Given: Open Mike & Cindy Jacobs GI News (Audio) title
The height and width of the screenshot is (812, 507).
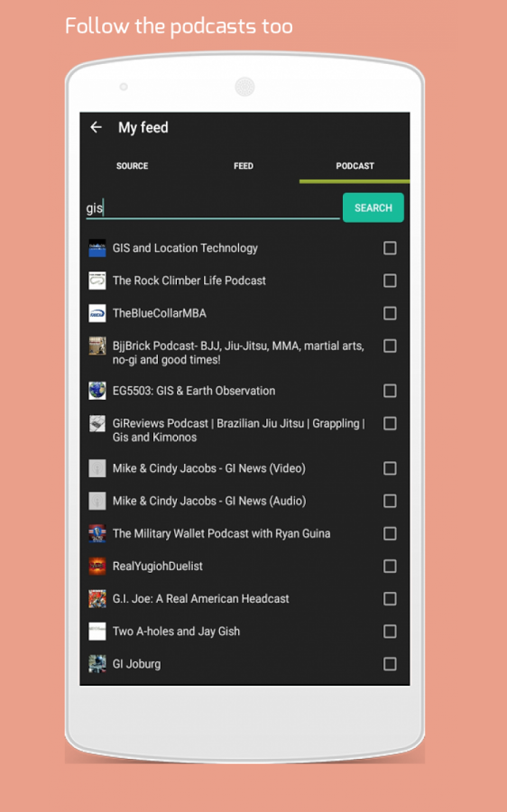Looking at the screenshot, I should [209, 502].
